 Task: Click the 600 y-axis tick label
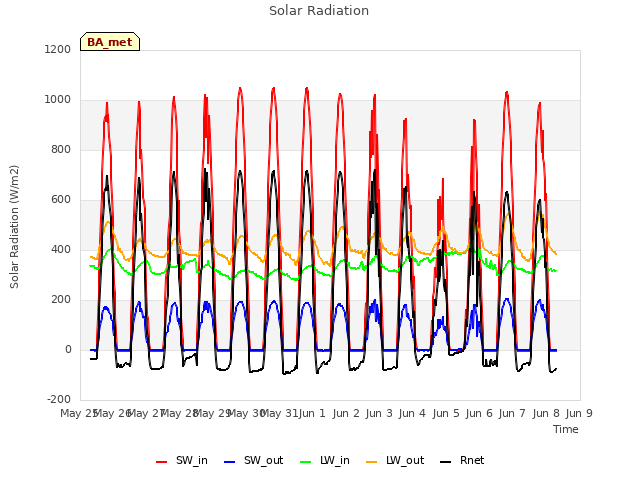(x=61, y=200)
